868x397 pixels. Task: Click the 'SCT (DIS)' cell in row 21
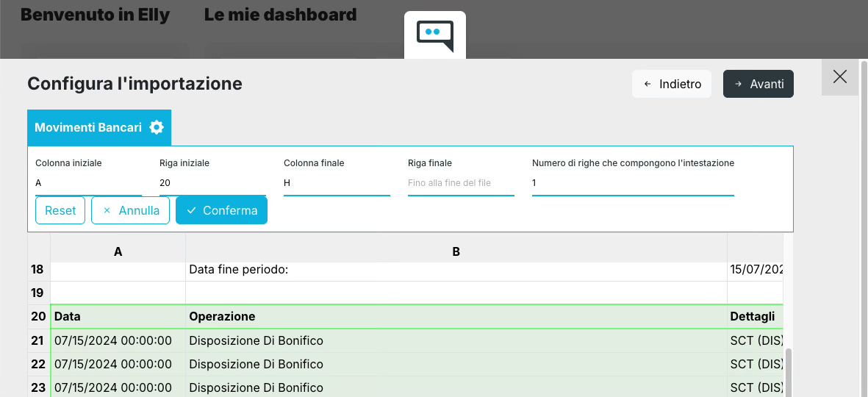(x=756, y=340)
